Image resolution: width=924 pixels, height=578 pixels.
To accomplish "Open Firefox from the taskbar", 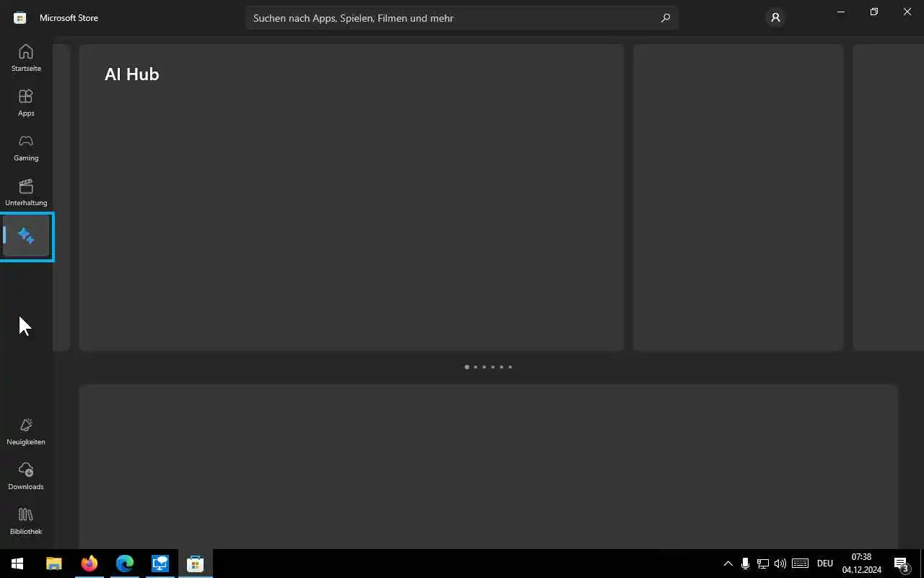I will point(89,564).
